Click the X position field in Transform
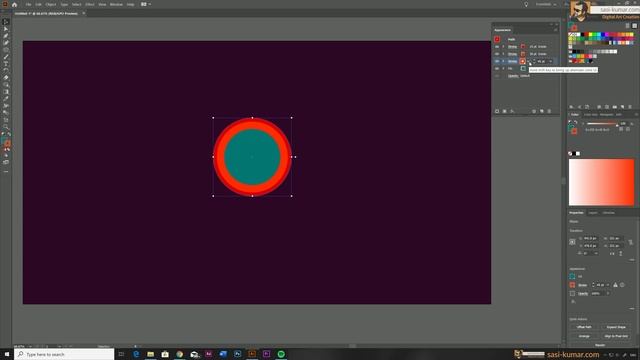This screenshot has height=360, width=640. pyautogui.click(x=590, y=238)
